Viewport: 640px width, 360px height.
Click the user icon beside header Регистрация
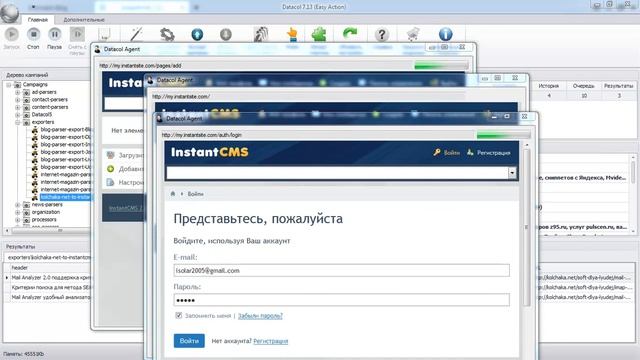point(470,152)
